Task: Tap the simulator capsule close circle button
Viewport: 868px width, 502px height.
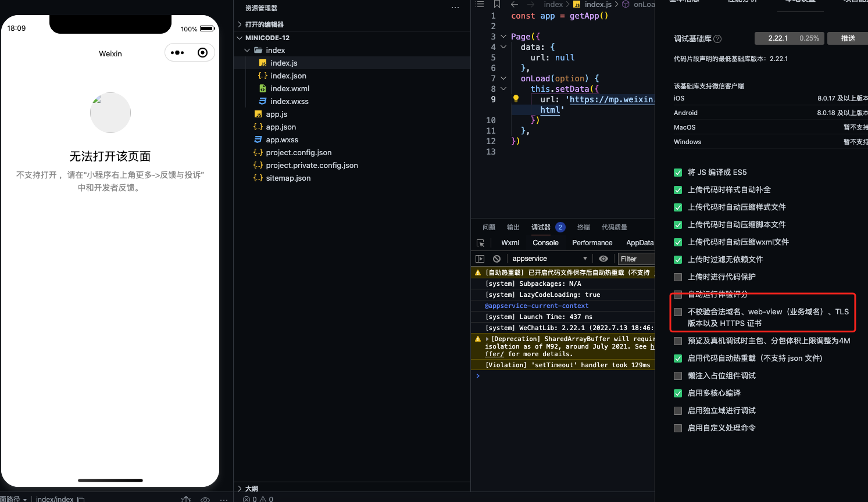Action: click(x=202, y=53)
